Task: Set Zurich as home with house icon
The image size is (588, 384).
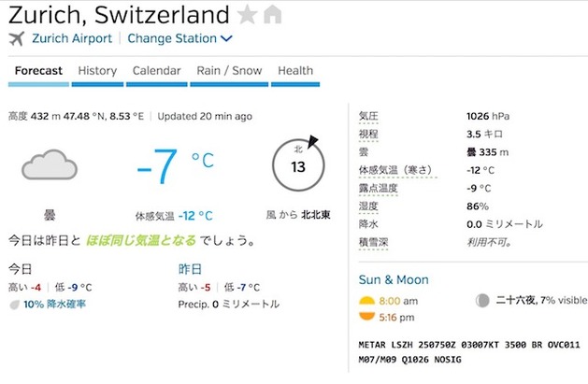Action: [x=272, y=15]
